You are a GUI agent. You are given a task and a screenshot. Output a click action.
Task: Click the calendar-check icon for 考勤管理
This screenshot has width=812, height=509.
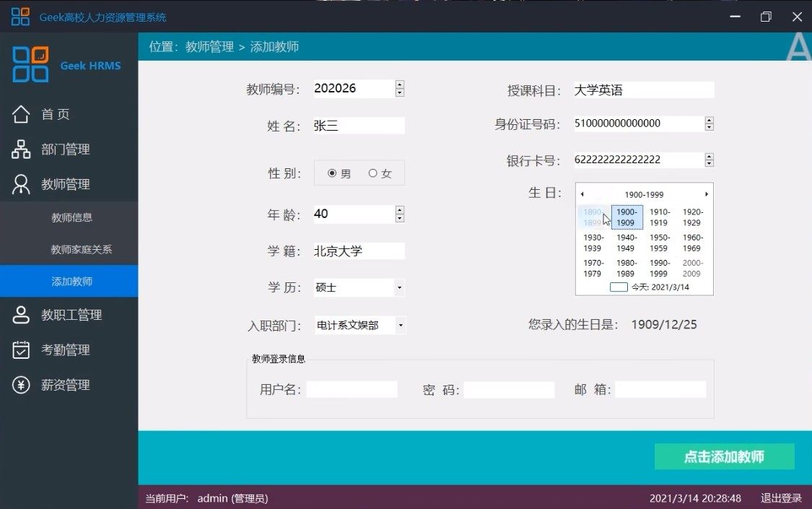point(21,349)
